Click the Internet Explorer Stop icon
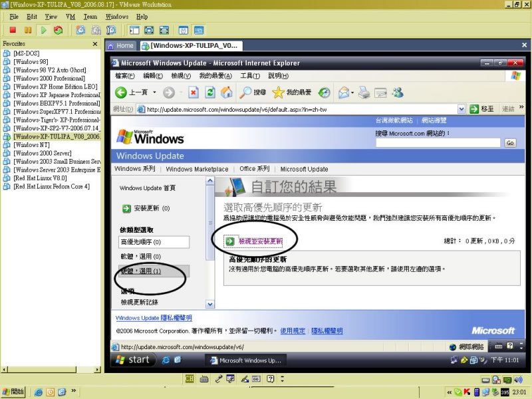532x399 pixels. pyautogui.click(x=194, y=92)
